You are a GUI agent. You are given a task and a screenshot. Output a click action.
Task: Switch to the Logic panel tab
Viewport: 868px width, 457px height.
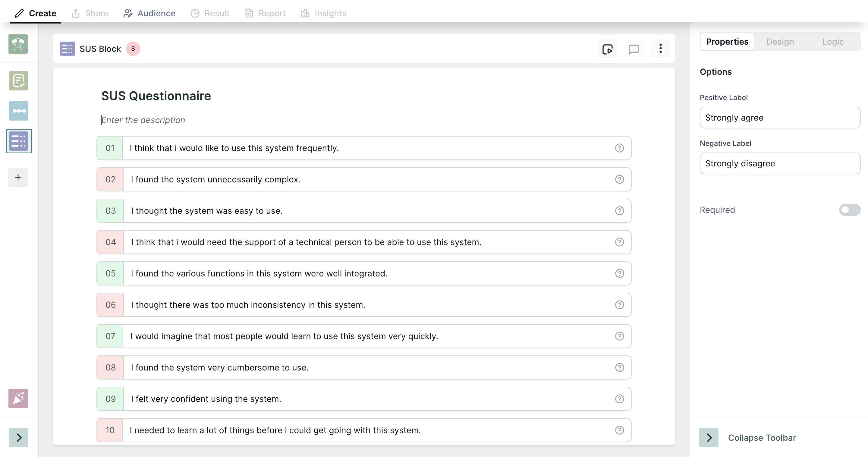click(x=833, y=42)
